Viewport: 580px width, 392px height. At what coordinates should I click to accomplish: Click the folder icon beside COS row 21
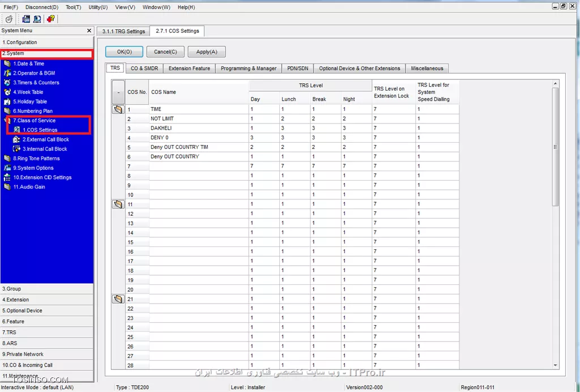118,299
